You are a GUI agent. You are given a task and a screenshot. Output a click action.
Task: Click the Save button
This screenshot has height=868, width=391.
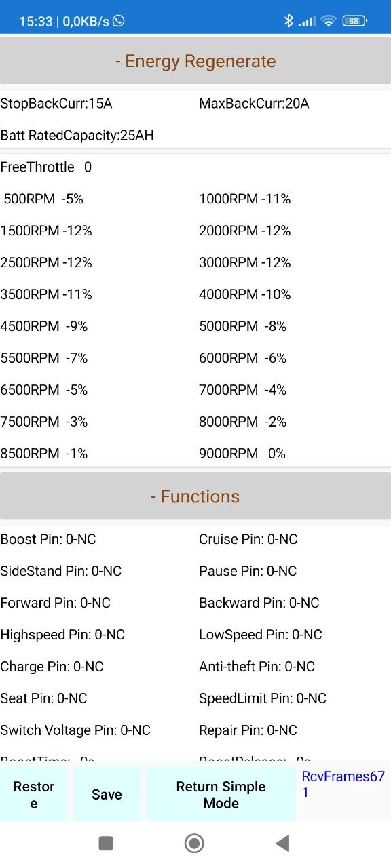click(x=107, y=794)
